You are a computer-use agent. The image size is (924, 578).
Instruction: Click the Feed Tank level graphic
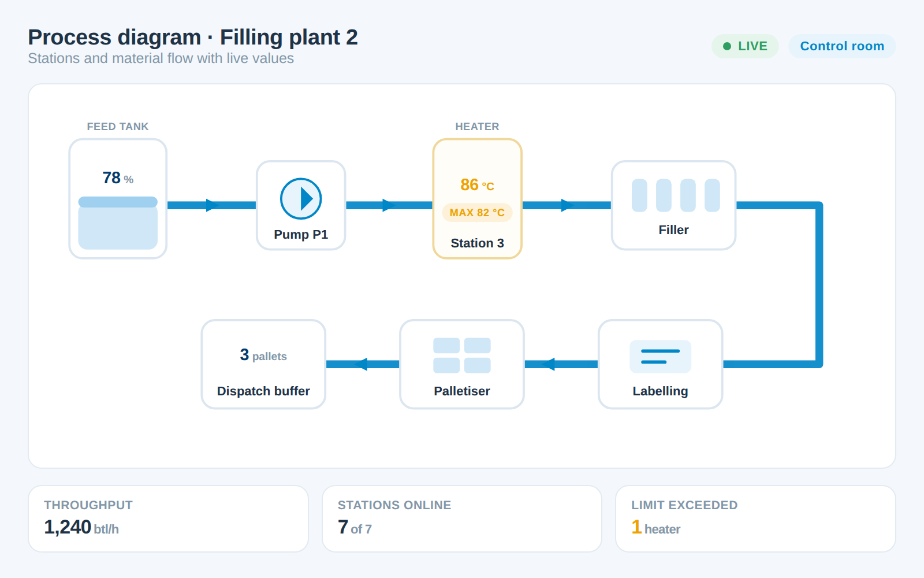(118, 223)
